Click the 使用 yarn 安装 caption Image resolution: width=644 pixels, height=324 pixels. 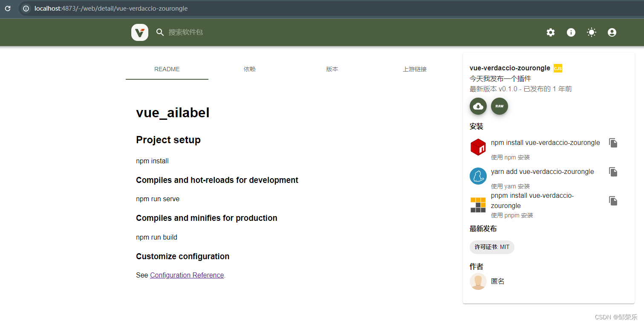(510, 186)
